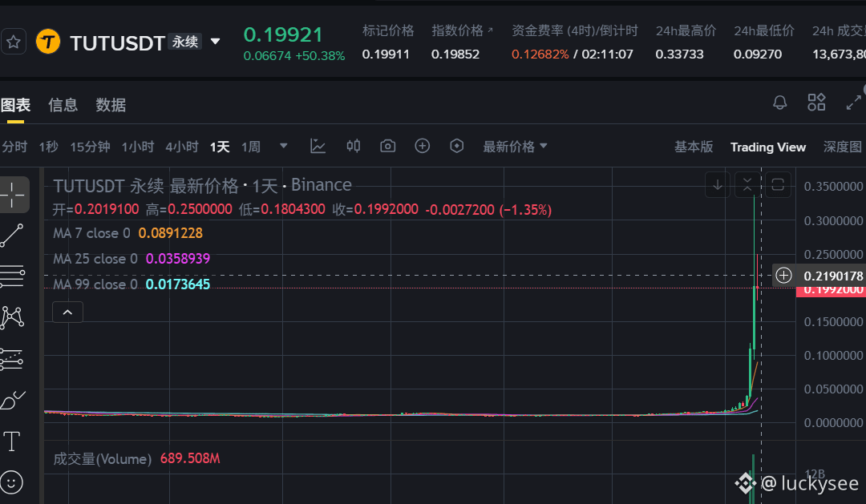The height and width of the screenshot is (504, 866).
Task: Click the funding rate 0.12682% value
Action: click(x=540, y=54)
